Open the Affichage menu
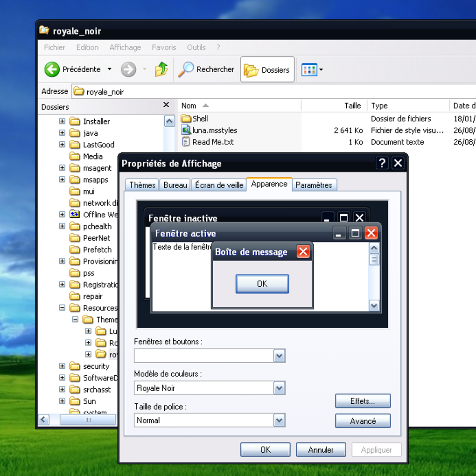 click(125, 48)
